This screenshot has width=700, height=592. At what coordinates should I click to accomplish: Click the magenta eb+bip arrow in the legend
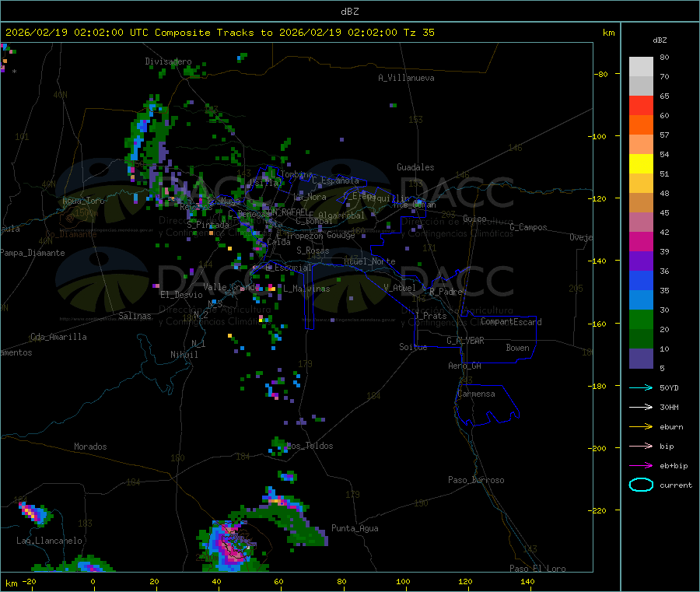pyautogui.click(x=641, y=466)
